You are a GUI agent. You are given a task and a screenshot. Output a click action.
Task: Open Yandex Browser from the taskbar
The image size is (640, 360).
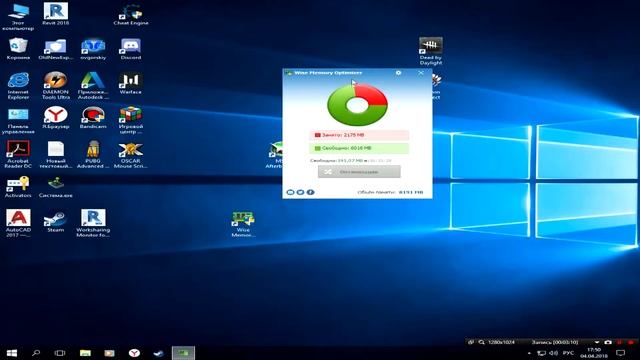134,353
